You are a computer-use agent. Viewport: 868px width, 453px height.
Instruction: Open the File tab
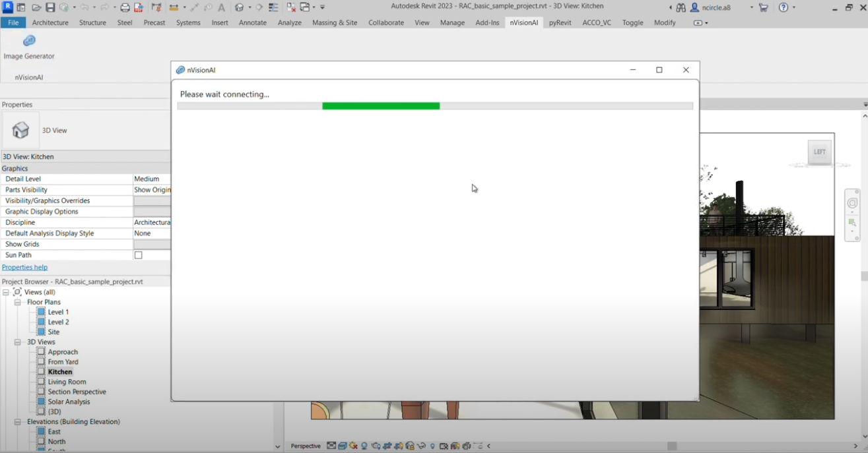pyautogui.click(x=13, y=22)
